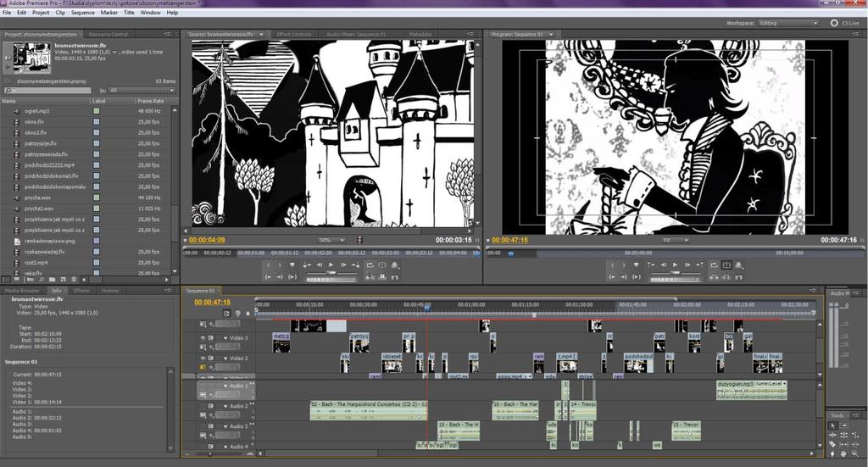Select the Hand tool
This screenshot has height=467, width=868.
click(843, 453)
